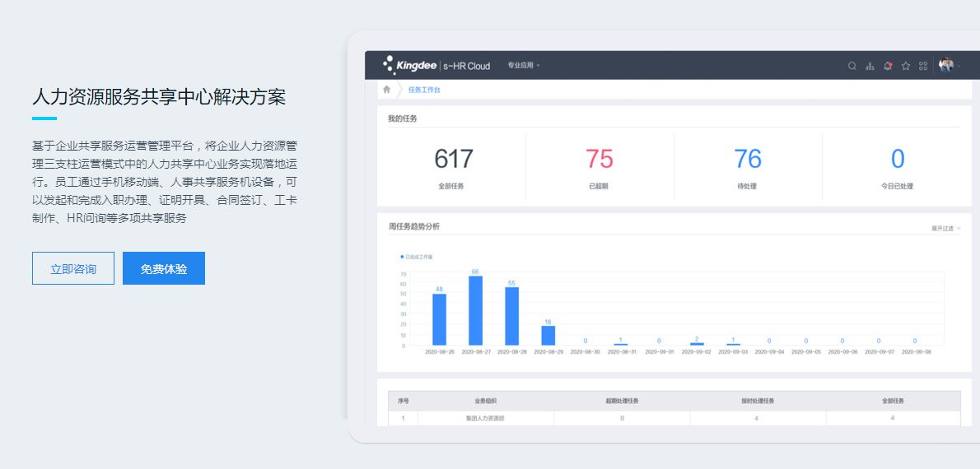Open the application grid icon
The image size is (980, 469).
point(923,66)
